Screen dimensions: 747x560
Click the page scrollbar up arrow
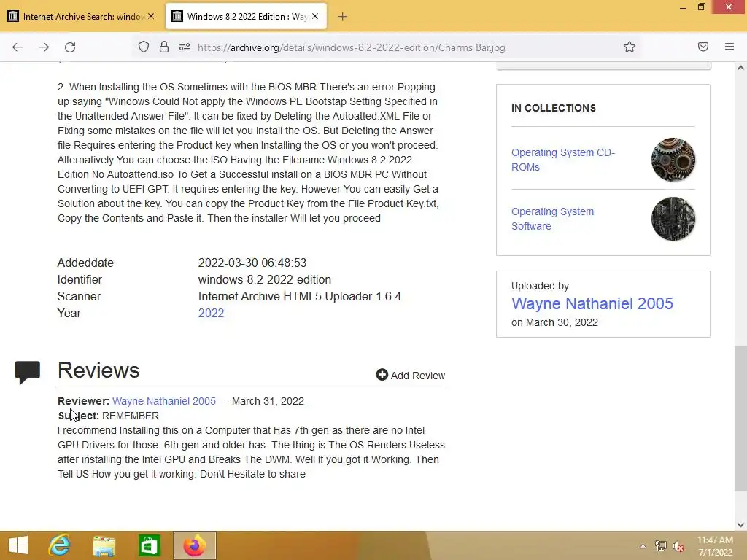(740, 68)
